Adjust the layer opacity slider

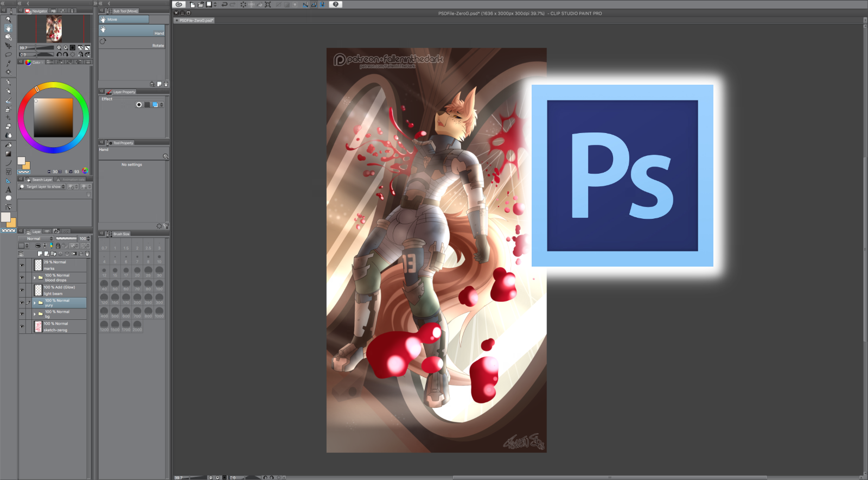pyautogui.click(x=67, y=238)
